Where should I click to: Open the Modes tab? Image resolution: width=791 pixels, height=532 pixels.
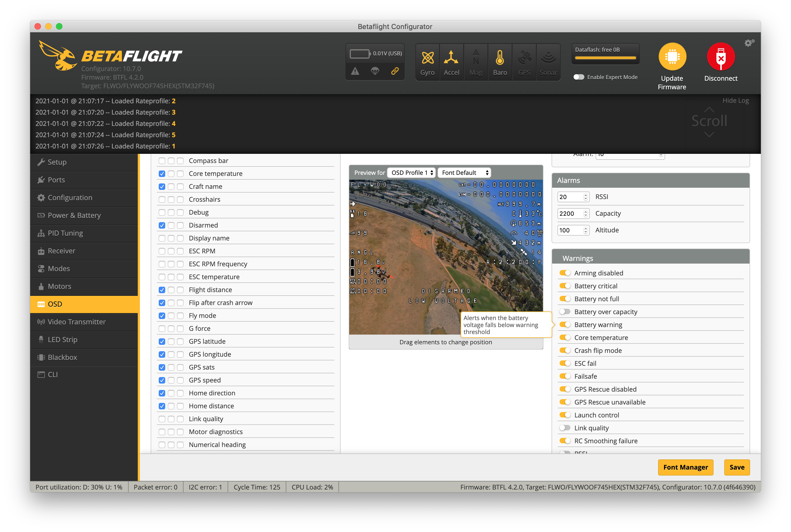[x=84, y=269]
